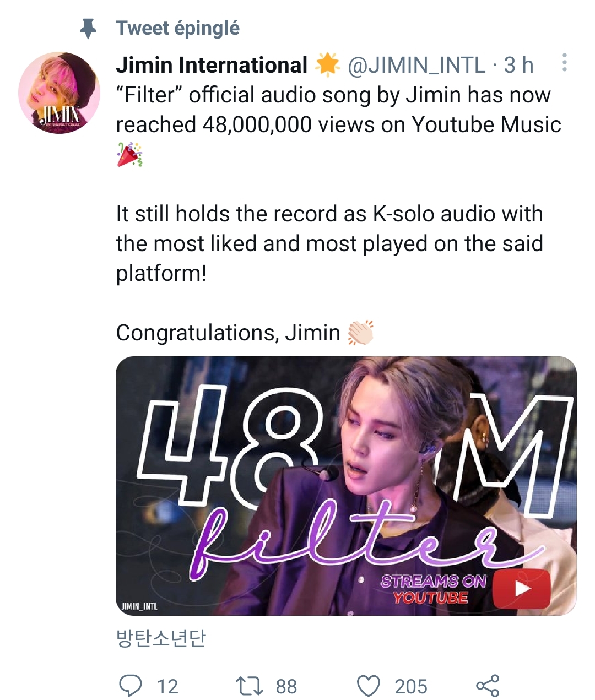595x700 pixels.
Task: Click the sun emoji beside the name
Action: [x=328, y=64]
